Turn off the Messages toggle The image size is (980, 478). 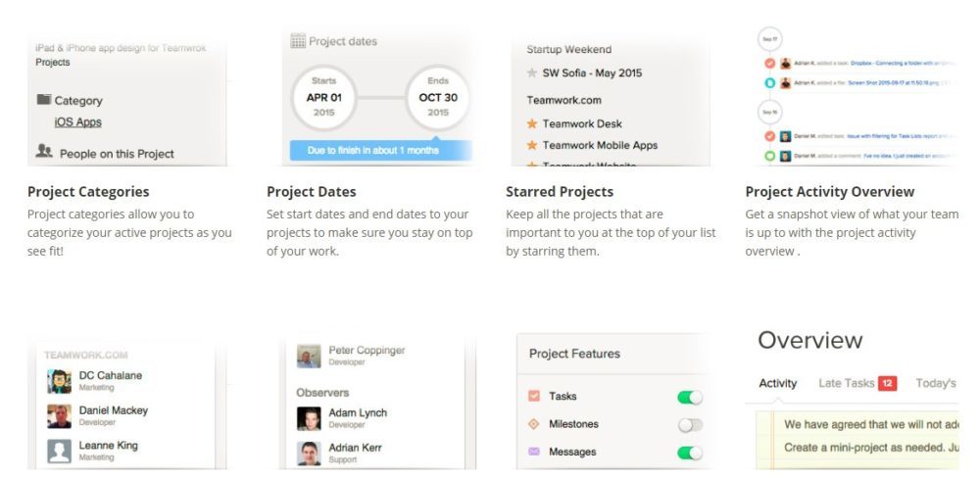pyautogui.click(x=690, y=453)
